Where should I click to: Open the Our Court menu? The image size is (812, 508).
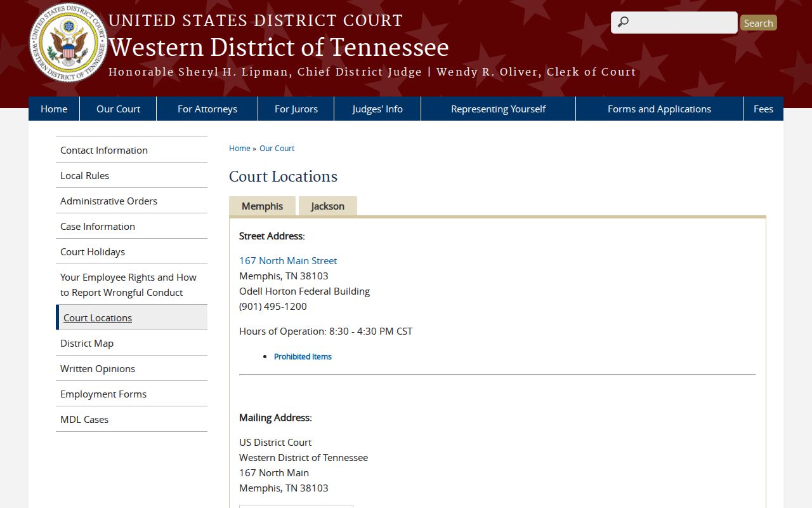pos(118,109)
